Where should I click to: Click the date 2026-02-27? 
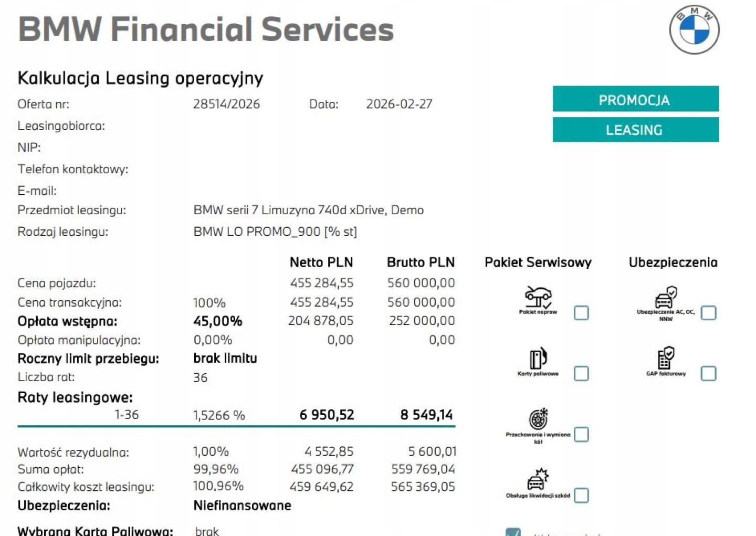(x=399, y=104)
